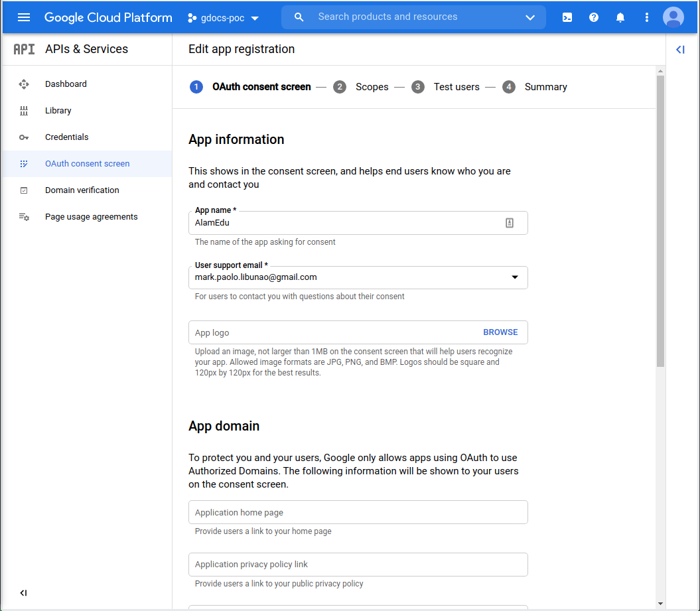Click the Dashboard sidebar icon
700x611 pixels.
24,84
